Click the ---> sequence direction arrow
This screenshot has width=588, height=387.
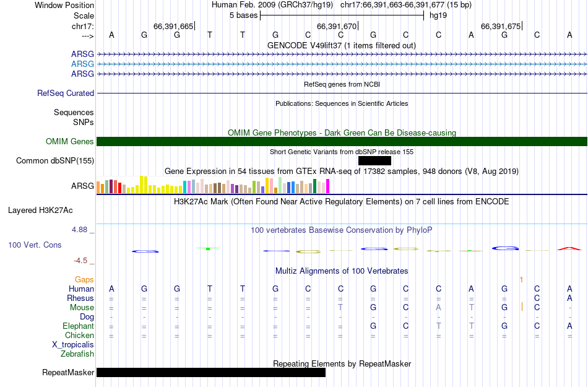tap(88, 36)
